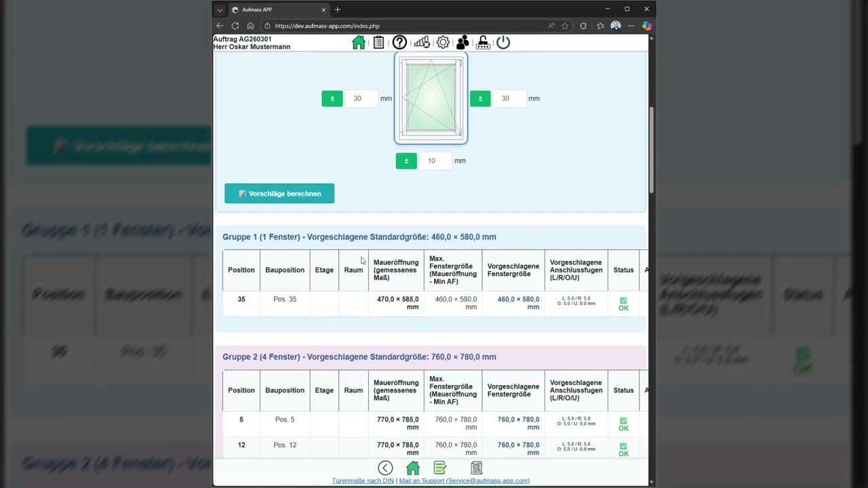Open a new browser tab
The width and height of the screenshot is (868, 488).
pos(338,9)
